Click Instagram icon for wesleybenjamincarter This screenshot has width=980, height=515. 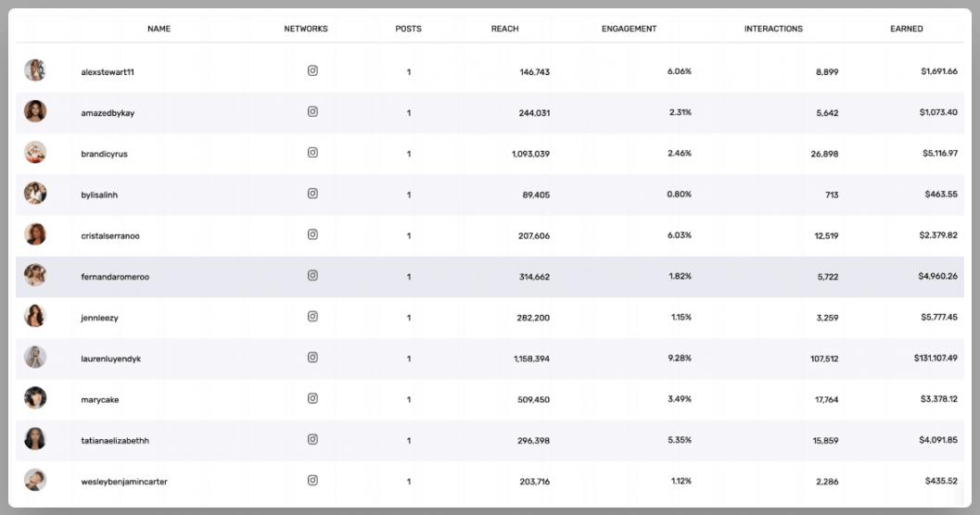tap(312, 481)
